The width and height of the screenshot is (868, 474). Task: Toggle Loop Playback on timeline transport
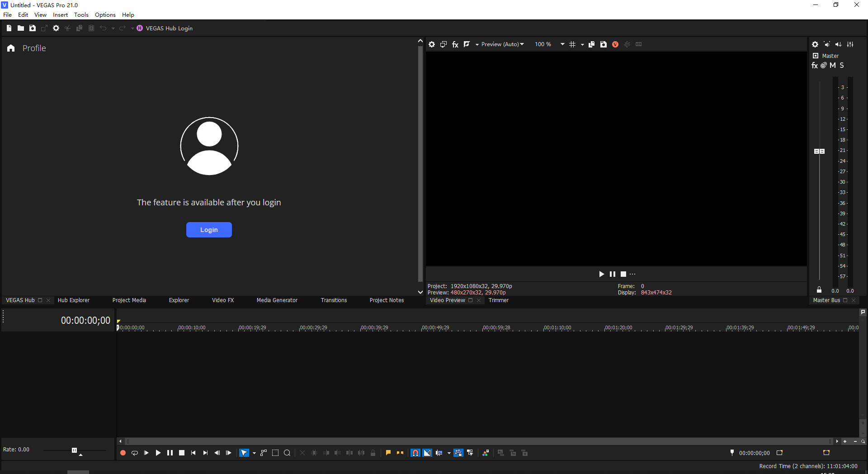click(135, 453)
